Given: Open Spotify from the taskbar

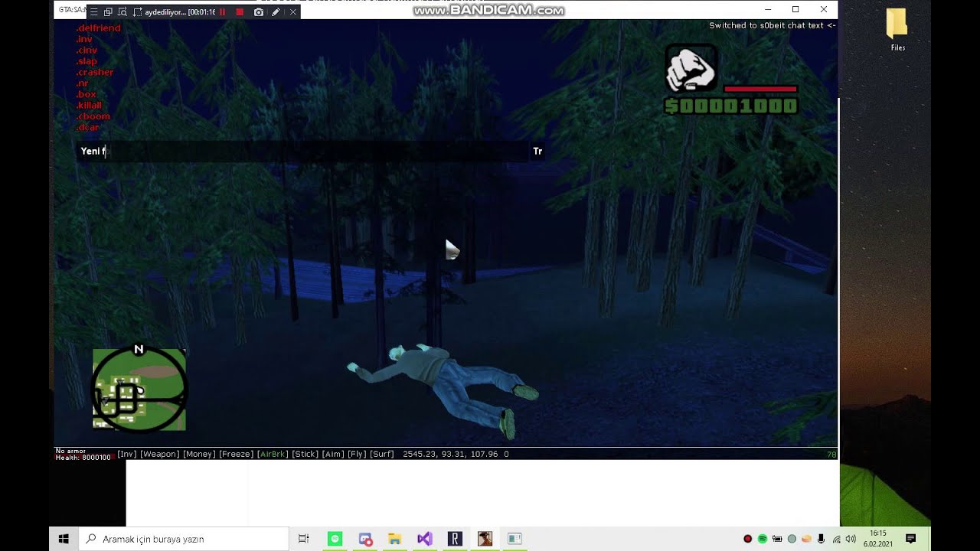Looking at the screenshot, I should (335, 539).
